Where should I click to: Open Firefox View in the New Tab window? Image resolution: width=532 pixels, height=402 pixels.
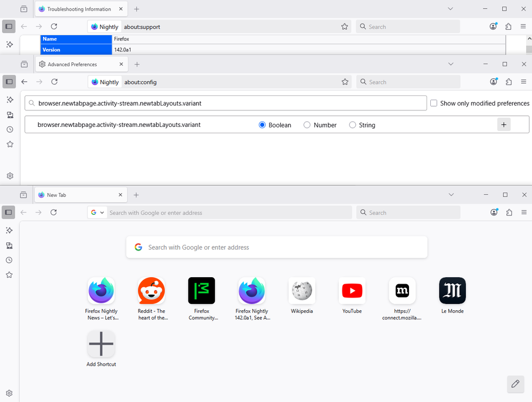(x=23, y=195)
